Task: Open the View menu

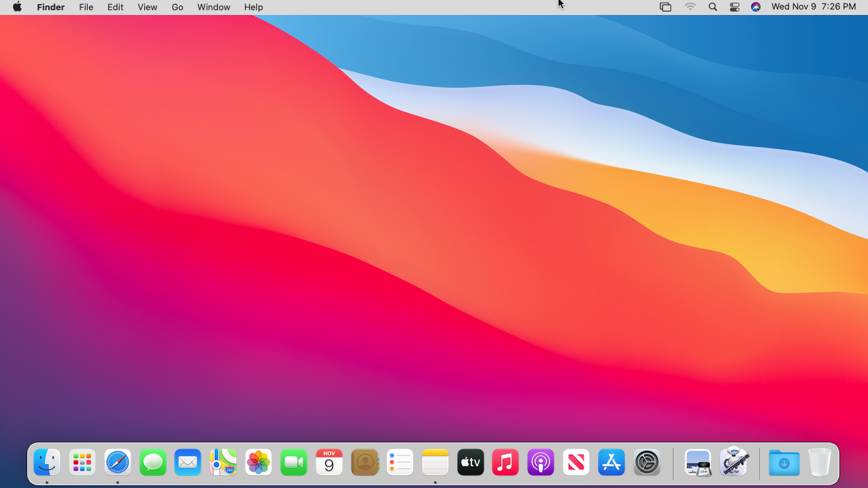Action: coord(148,7)
